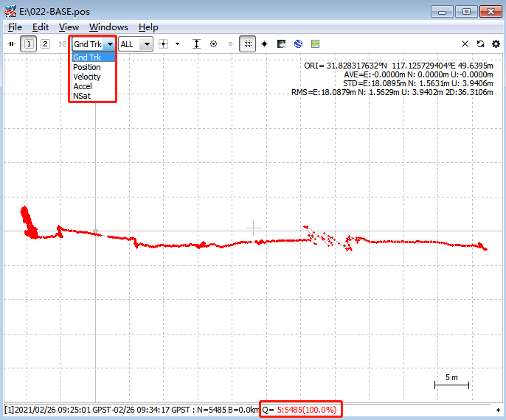
Task: Click the ORI coordinates text line
Action: (398, 66)
